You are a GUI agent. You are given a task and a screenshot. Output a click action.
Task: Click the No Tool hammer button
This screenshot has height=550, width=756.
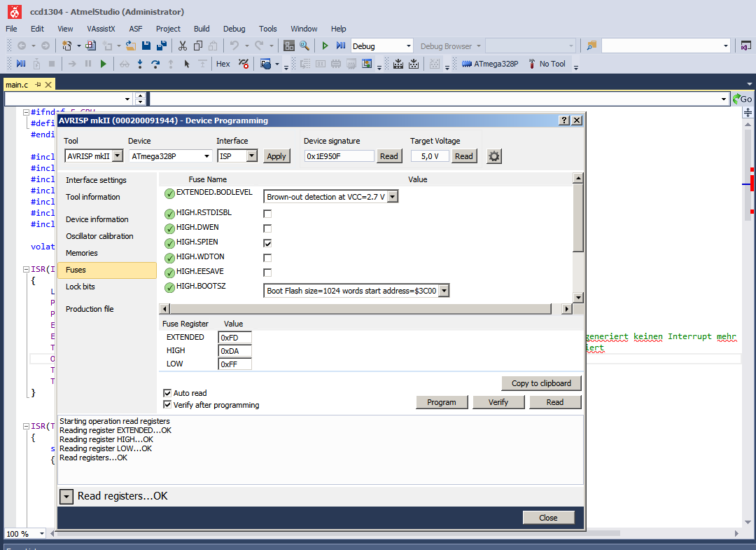(x=547, y=64)
